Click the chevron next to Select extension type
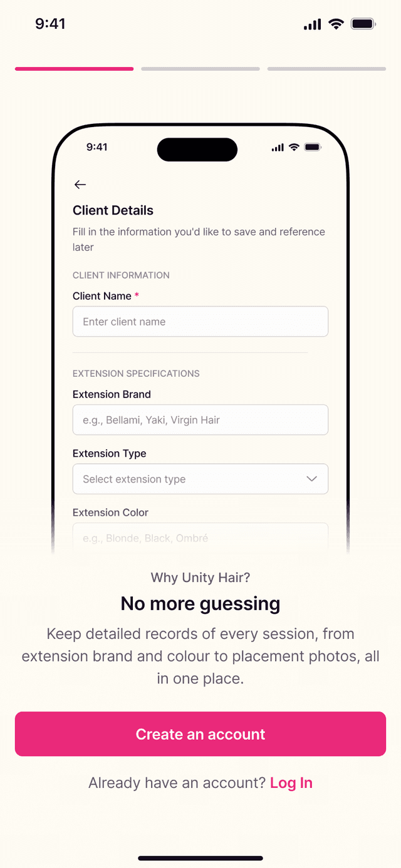401x868 pixels. click(x=311, y=479)
